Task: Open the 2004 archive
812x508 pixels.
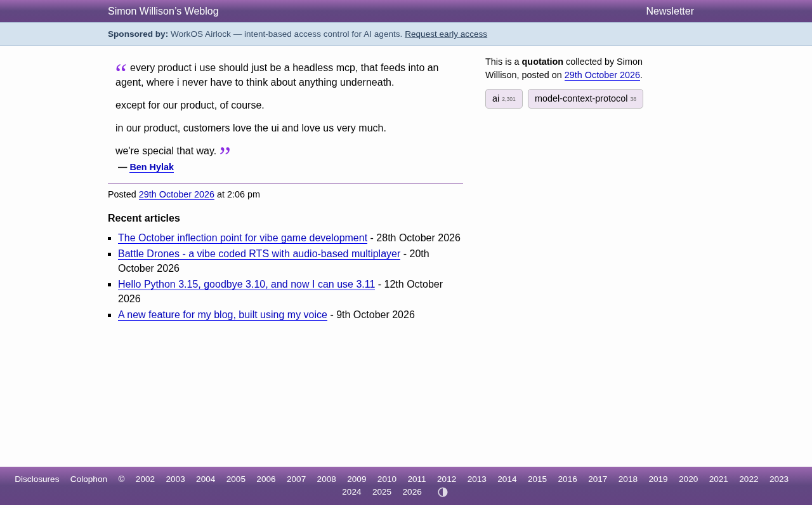Action: (206, 479)
